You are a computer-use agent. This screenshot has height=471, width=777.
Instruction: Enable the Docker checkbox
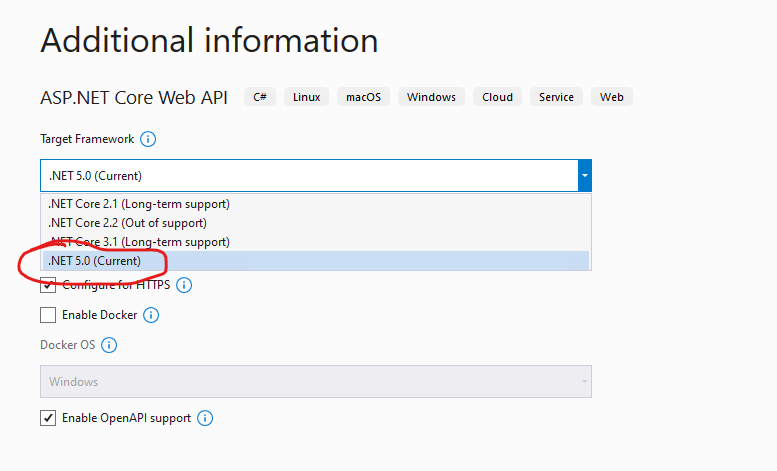(48, 315)
